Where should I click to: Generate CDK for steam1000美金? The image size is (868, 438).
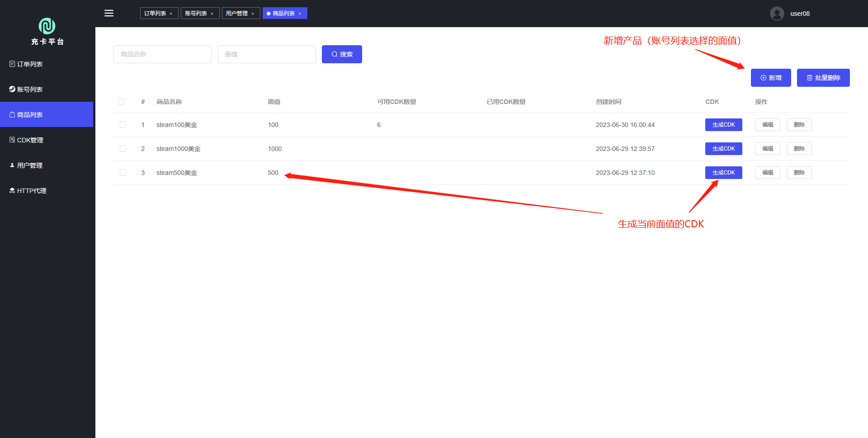click(723, 149)
